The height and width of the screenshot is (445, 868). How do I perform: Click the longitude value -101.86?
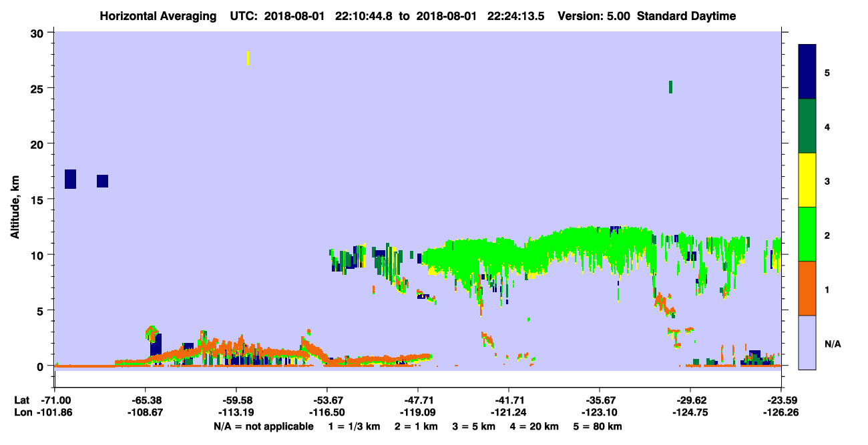coord(55,412)
